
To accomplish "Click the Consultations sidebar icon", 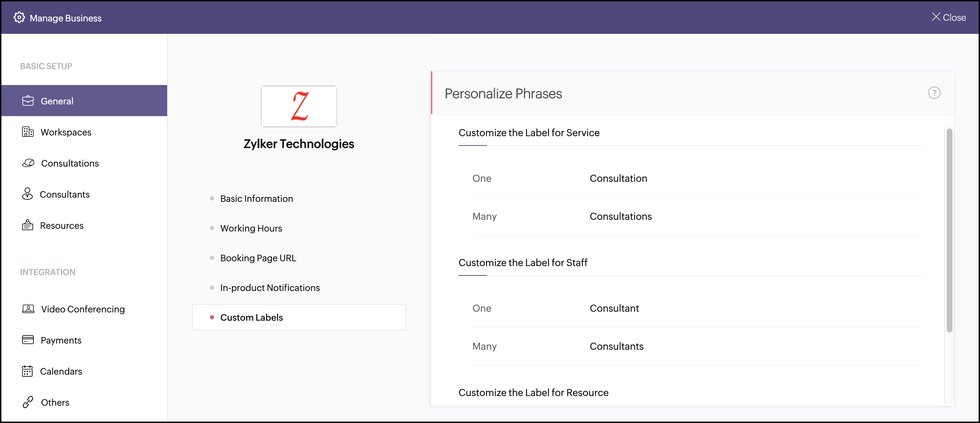I will tap(28, 163).
